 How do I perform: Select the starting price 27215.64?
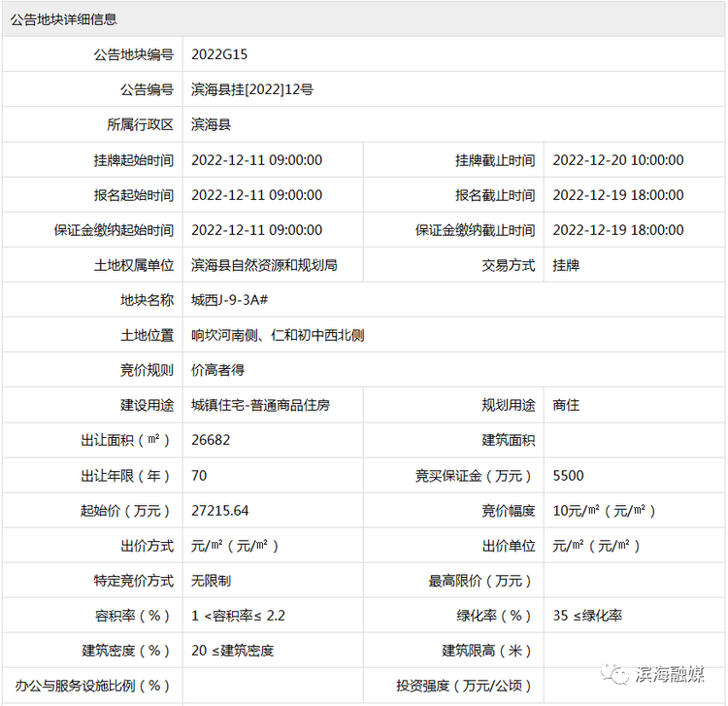(220, 511)
